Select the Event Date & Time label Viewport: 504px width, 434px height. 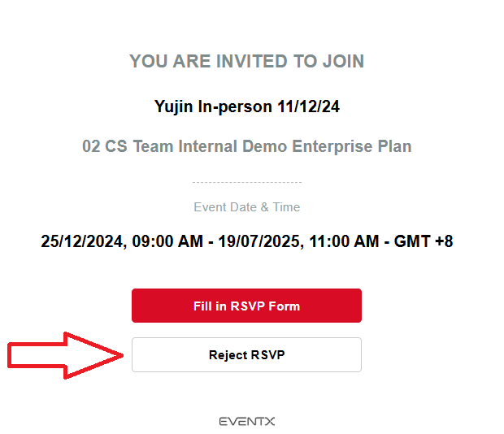pos(246,207)
